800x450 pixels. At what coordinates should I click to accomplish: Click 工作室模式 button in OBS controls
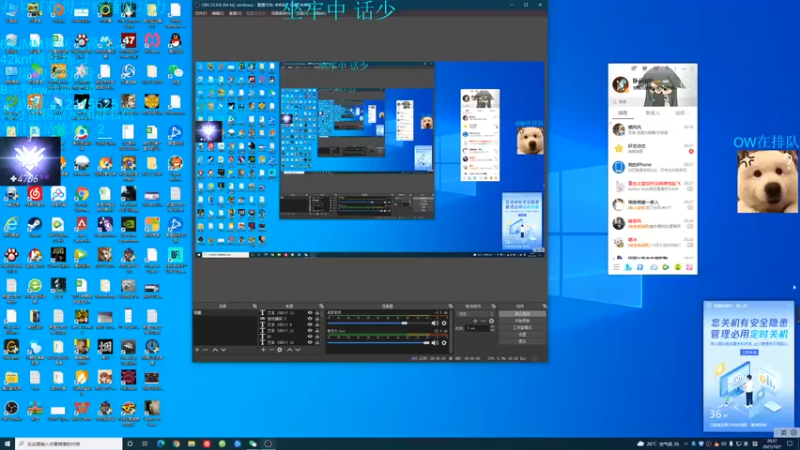522,328
